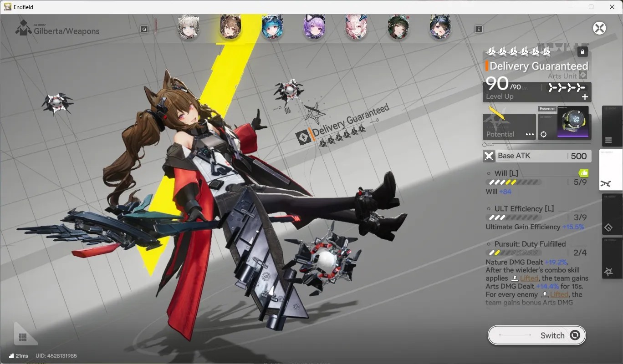Select the overview list tab in sidebar
623x364 pixels.
coord(608,140)
